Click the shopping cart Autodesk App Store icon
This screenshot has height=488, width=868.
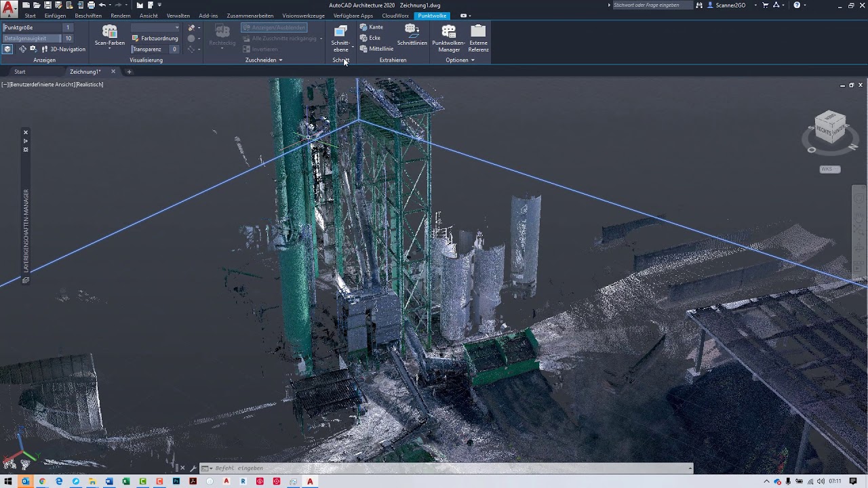click(765, 5)
